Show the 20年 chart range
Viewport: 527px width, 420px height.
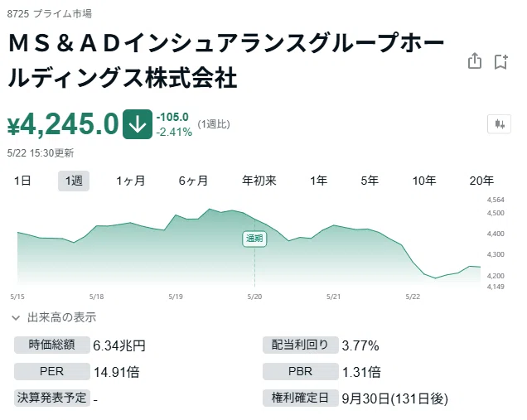481,181
